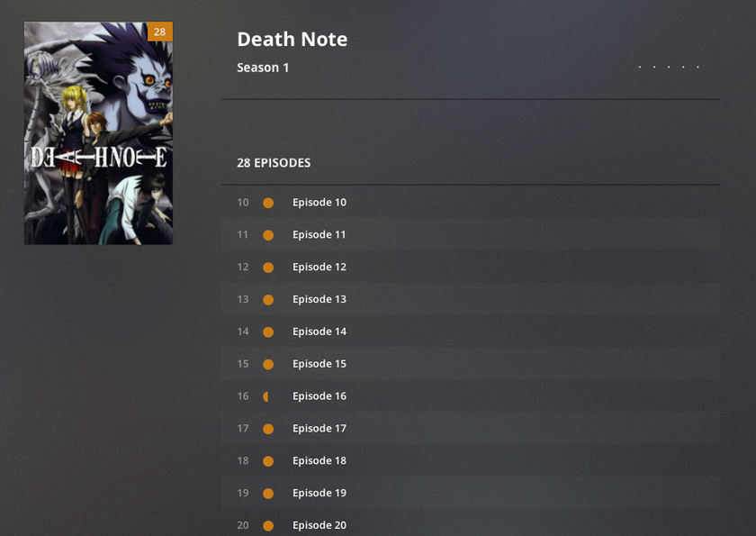
Task: Click index number 20 in episode list
Action: coord(242,526)
